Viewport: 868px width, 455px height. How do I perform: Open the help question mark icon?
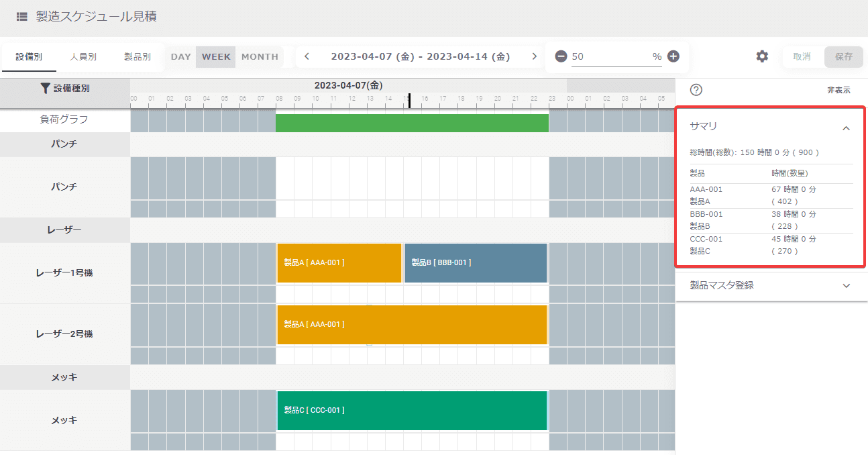coord(696,90)
